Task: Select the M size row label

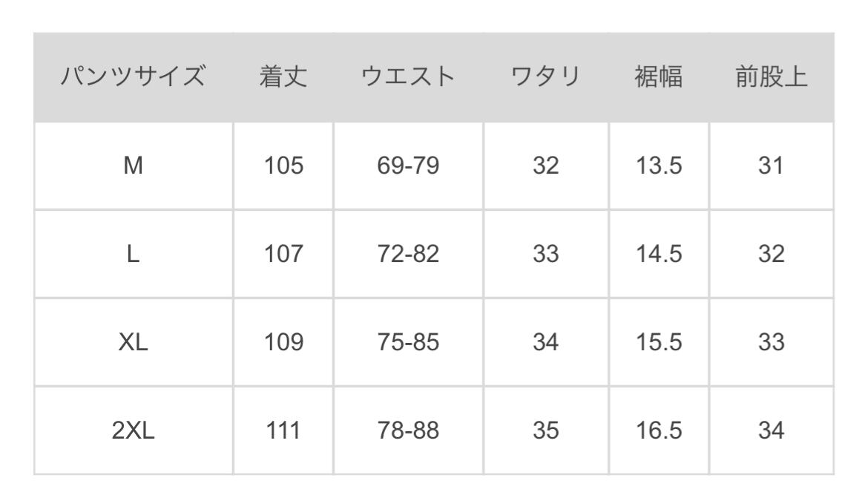Action: tap(134, 166)
